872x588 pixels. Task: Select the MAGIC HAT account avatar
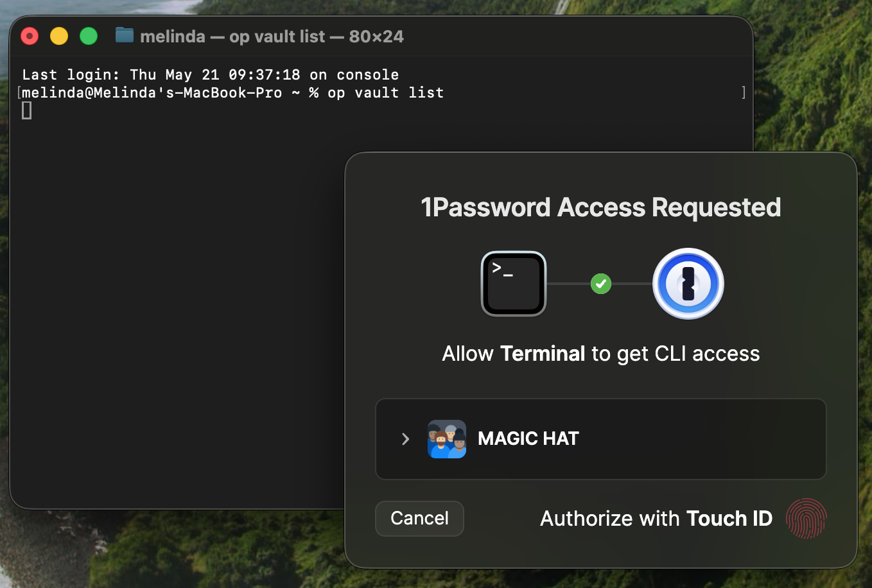447,439
